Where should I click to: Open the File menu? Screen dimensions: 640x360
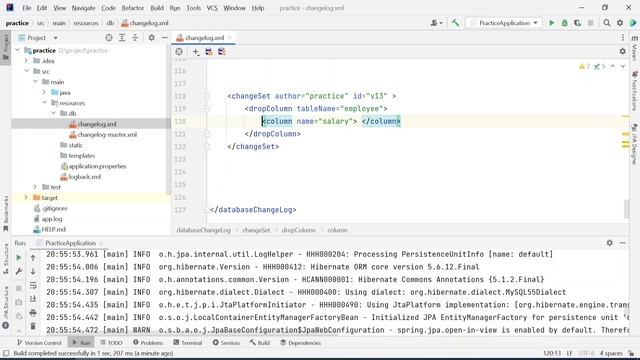(27, 8)
